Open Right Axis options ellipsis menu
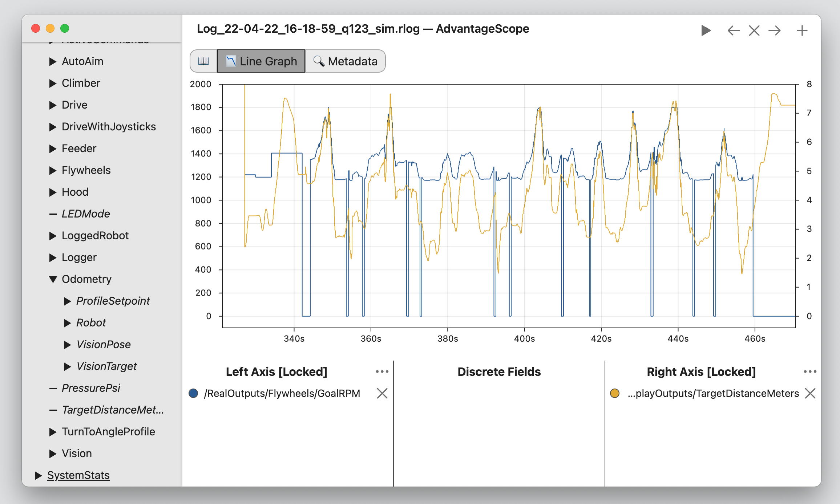840x504 pixels. [x=810, y=371]
